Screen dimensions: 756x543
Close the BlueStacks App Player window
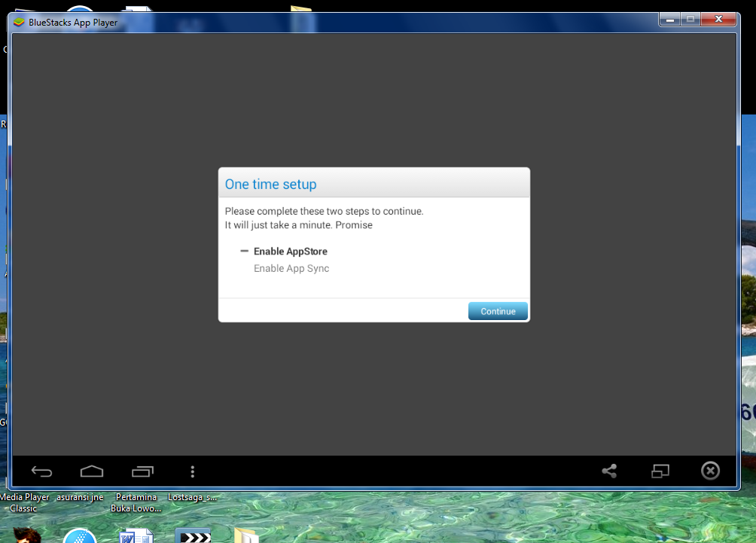tap(718, 20)
